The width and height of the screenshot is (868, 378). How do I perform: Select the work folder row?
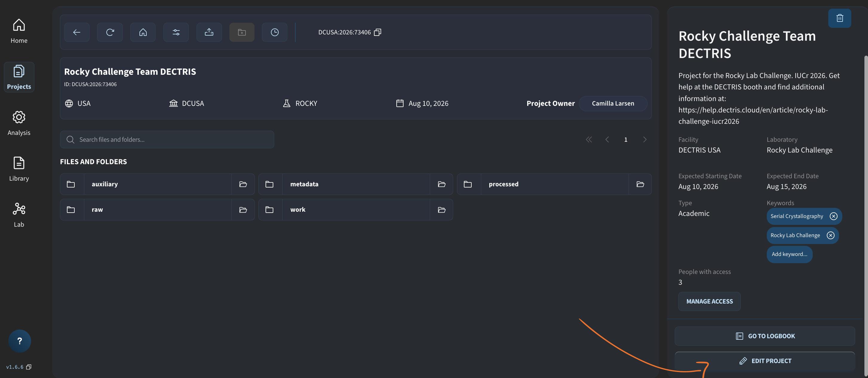pyautogui.click(x=356, y=210)
